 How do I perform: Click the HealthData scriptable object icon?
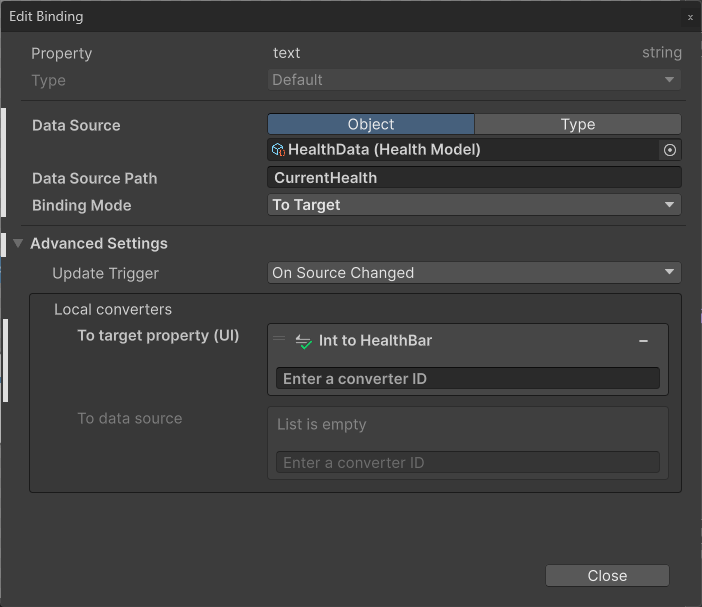click(278, 150)
